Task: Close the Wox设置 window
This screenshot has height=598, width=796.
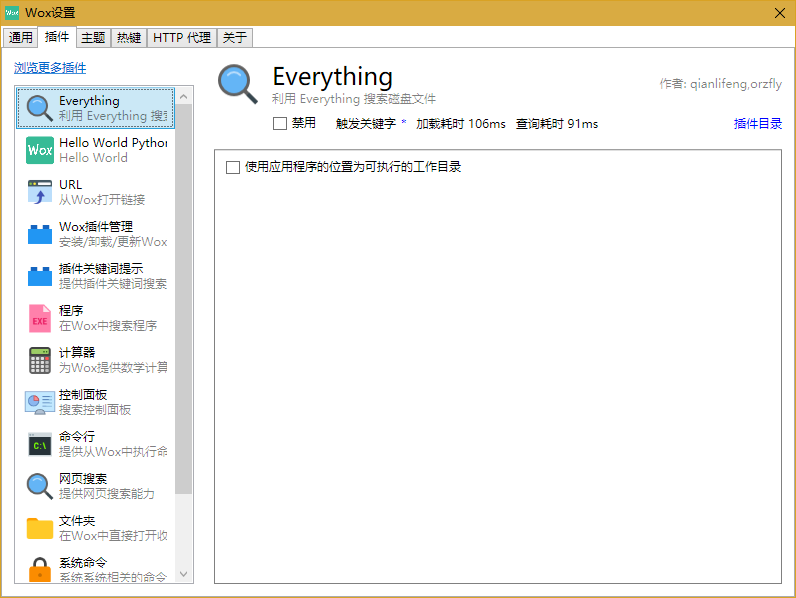Action: (x=780, y=13)
